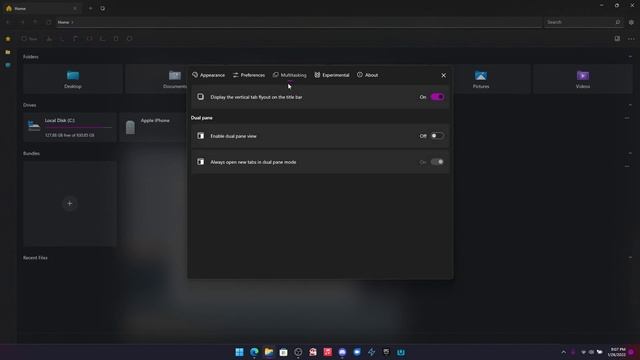Open the Preferences settings tab
The width and height of the screenshot is (640, 360).
[249, 75]
